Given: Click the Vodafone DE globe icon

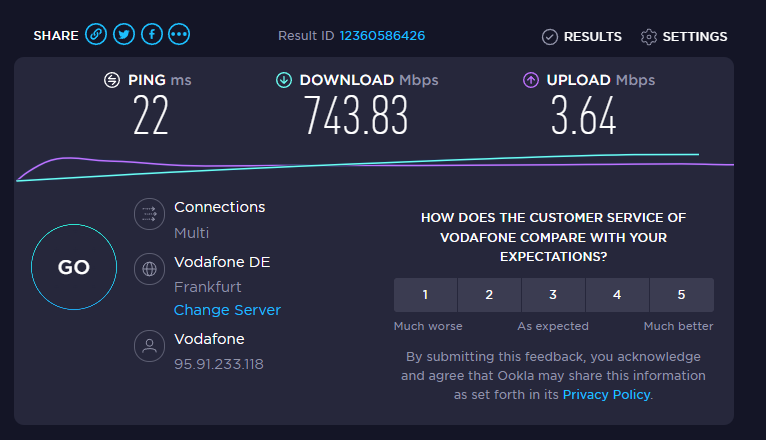Looking at the screenshot, I should (x=149, y=268).
